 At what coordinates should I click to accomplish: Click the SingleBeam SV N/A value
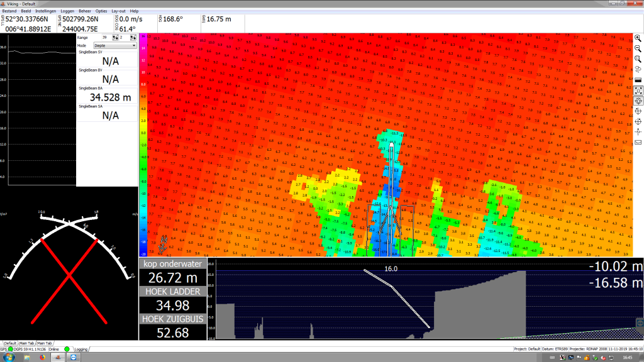click(111, 61)
